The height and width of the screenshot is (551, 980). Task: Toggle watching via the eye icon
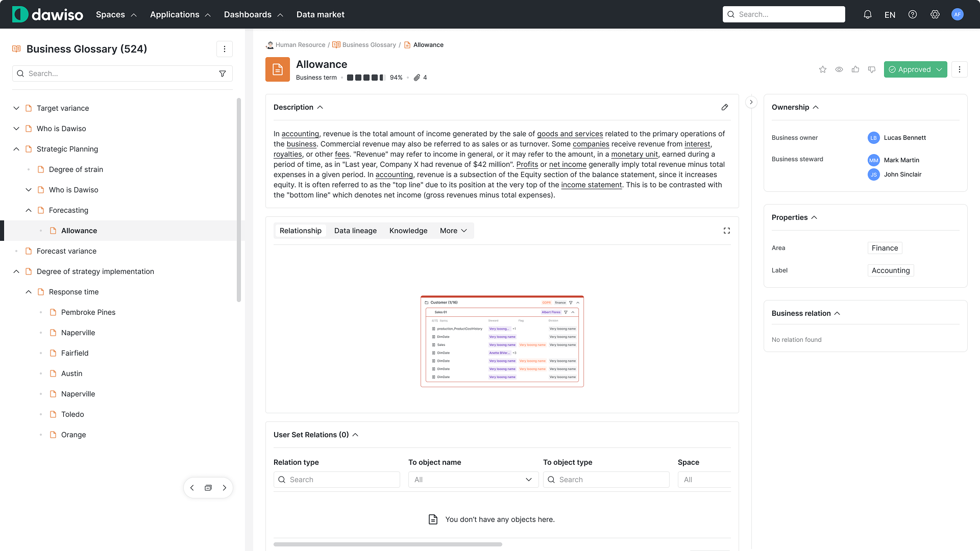(x=839, y=69)
